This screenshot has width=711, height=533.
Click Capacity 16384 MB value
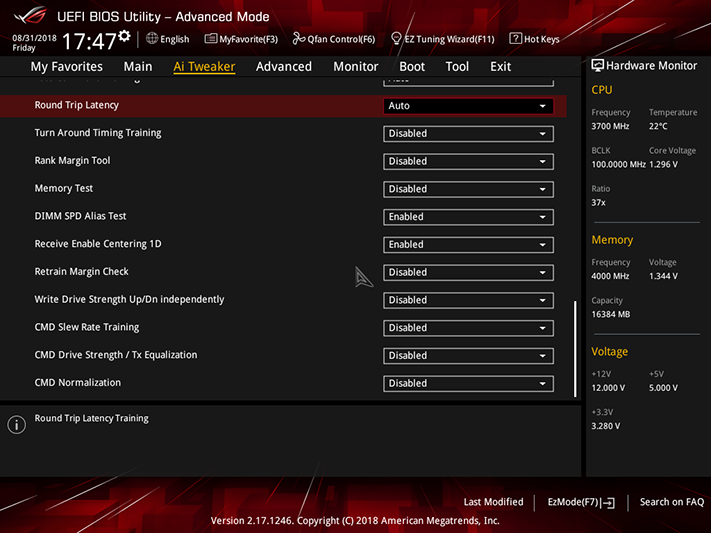click(x=611, y=314)
